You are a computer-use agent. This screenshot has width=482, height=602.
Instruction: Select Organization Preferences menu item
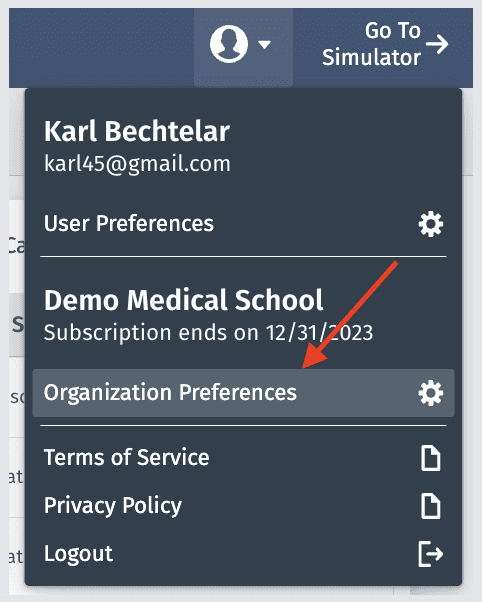(x=243, y=393)
